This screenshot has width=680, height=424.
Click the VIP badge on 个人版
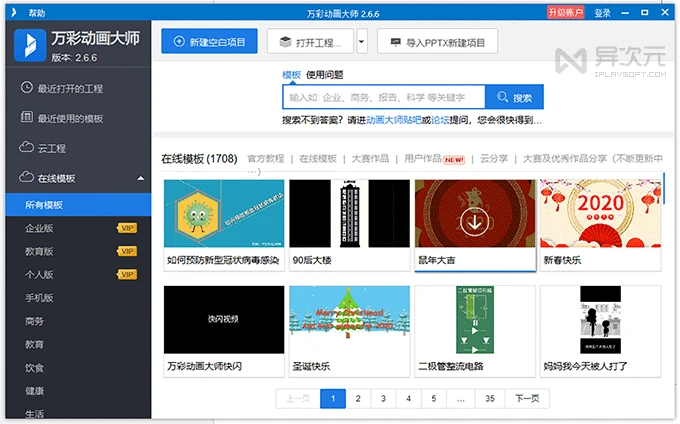coord(127,274)
